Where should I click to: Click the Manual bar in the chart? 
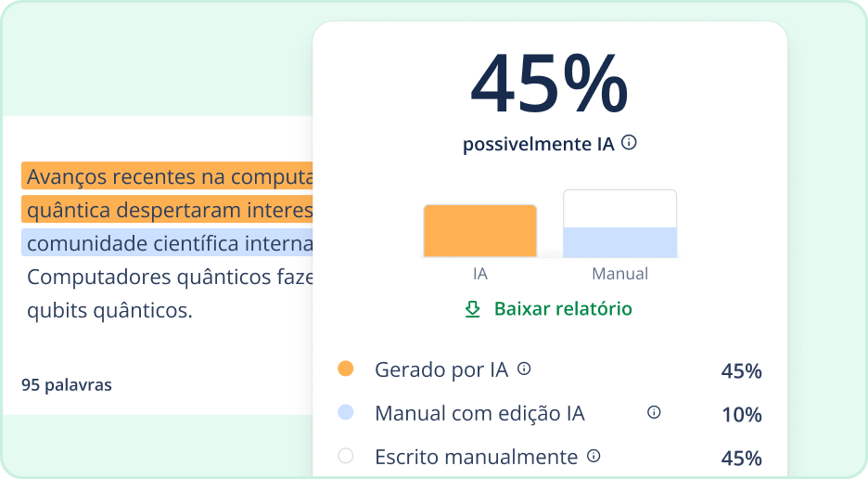tap(619, 241)
